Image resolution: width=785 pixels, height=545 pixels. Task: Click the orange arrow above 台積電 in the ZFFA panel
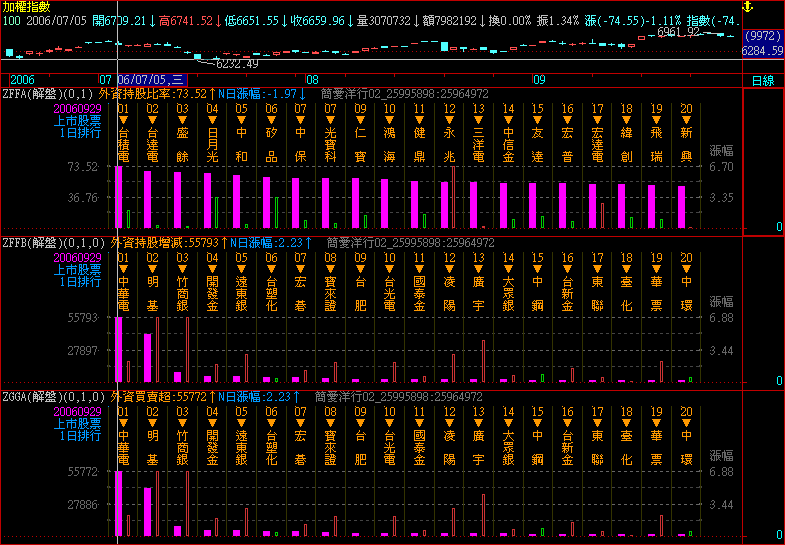(x=124, y=120)
